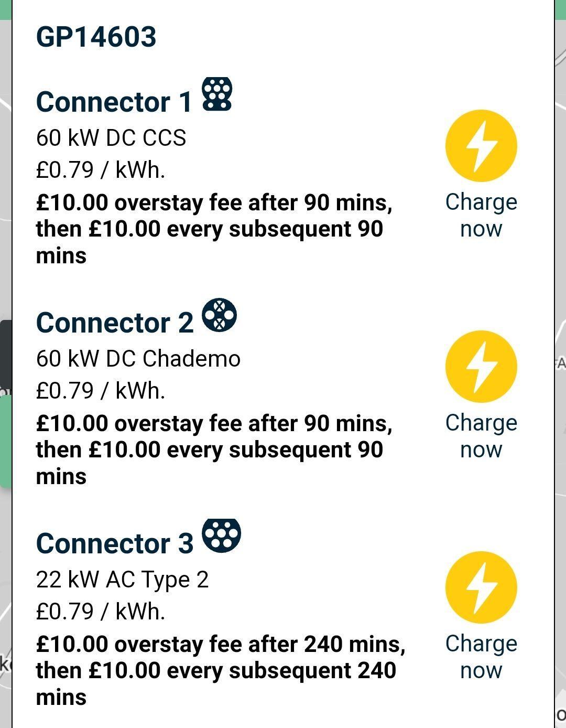The image size is (566, 728).
Task: Select the Connector 1 heading
Action: click(x=114, y=102)
